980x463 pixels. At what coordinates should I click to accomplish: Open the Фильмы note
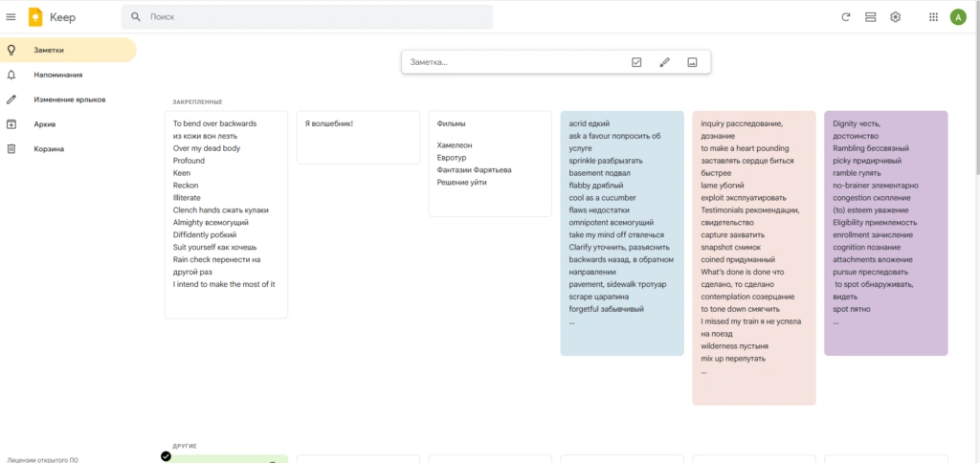pos(490,164)
